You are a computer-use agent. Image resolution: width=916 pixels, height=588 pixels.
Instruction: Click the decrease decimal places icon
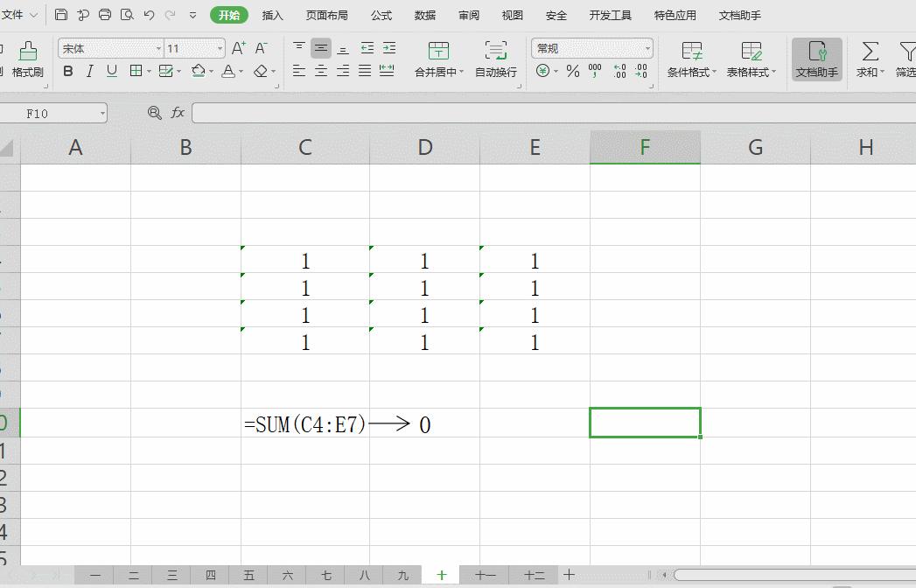pos(641,71)
